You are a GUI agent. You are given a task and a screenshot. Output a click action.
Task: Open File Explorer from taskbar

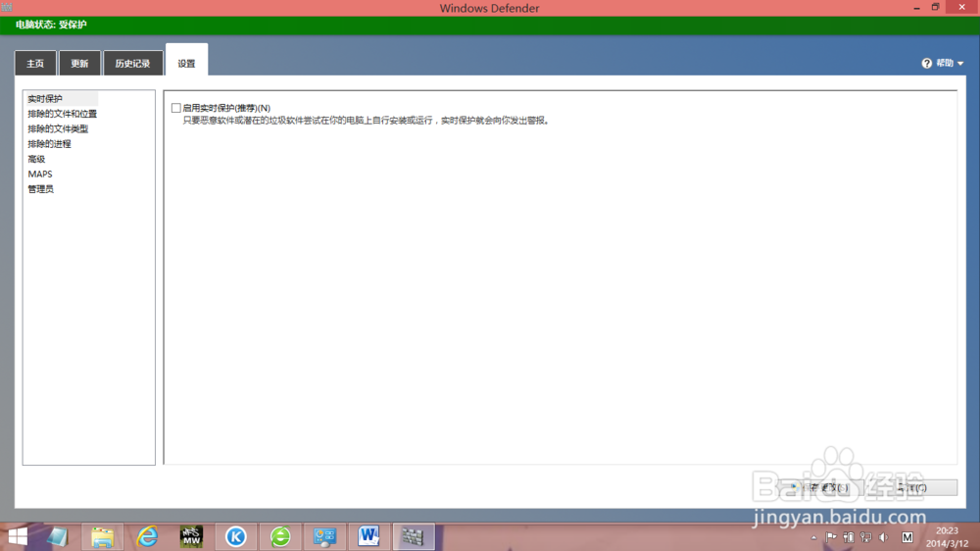point(102,536)
